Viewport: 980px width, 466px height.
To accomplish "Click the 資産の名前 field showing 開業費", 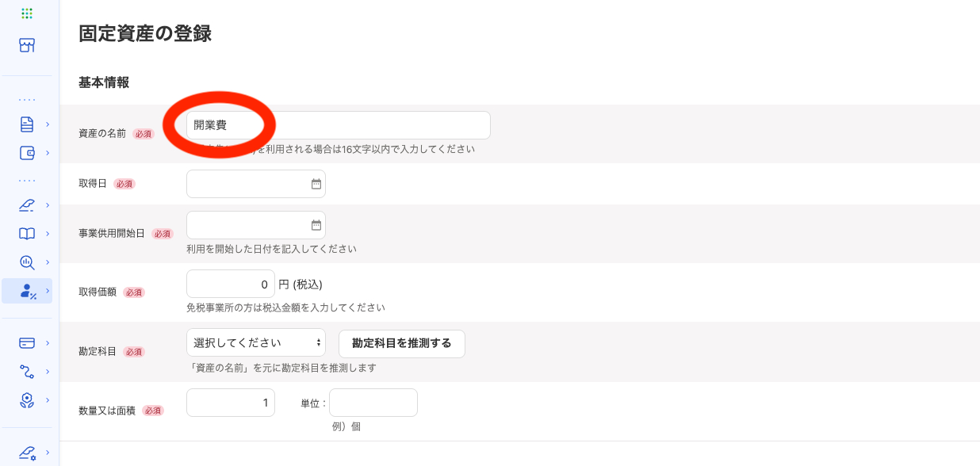I will click(x=337, y=124).
